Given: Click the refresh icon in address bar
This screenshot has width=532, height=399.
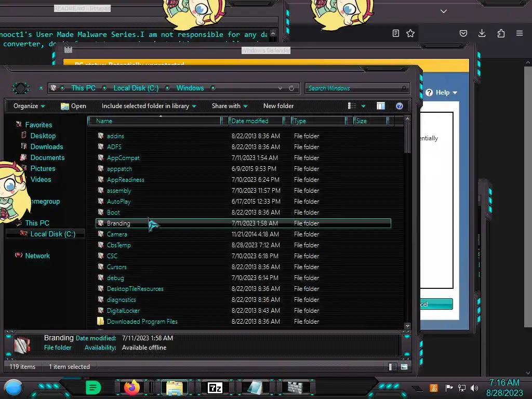Looking at the screenshot, I should [x=291, y=88].
